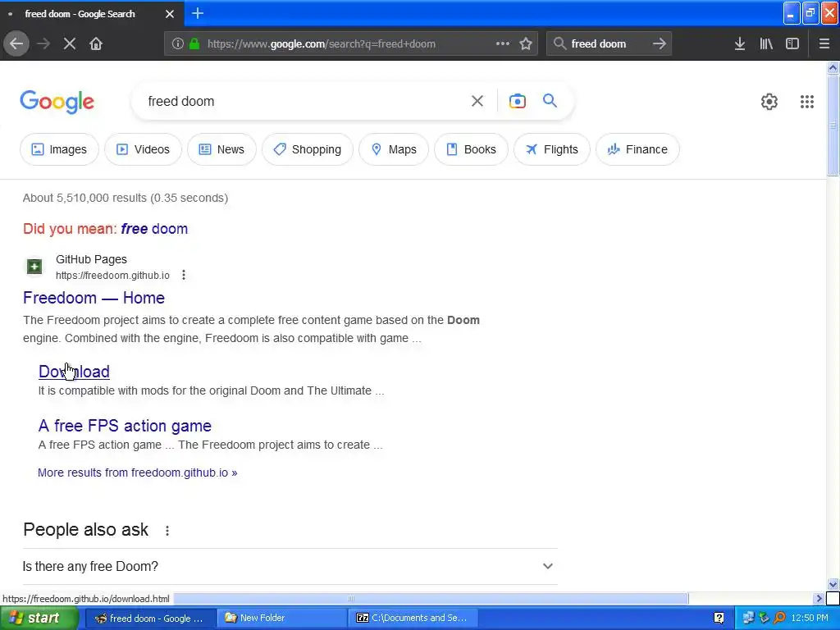Click the green padlock security icon
This screenshot has height=630, width=840.
point(194,43)
